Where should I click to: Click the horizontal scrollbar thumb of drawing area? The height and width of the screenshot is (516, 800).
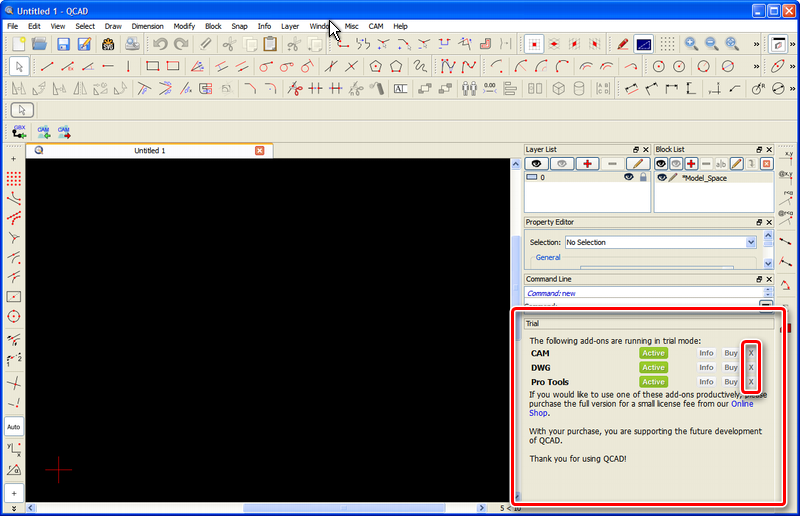click(x=344, y=508)
